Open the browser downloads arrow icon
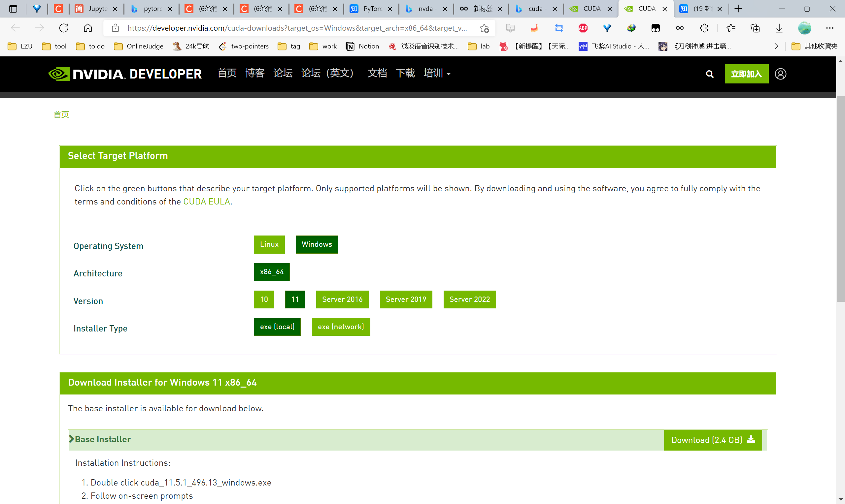 click(x=779, y=28)
